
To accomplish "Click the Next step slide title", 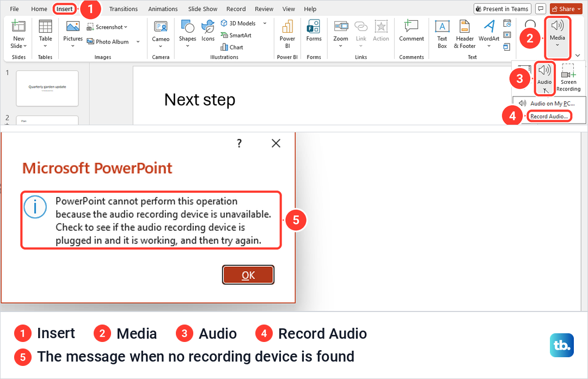I will coord(200,100).
